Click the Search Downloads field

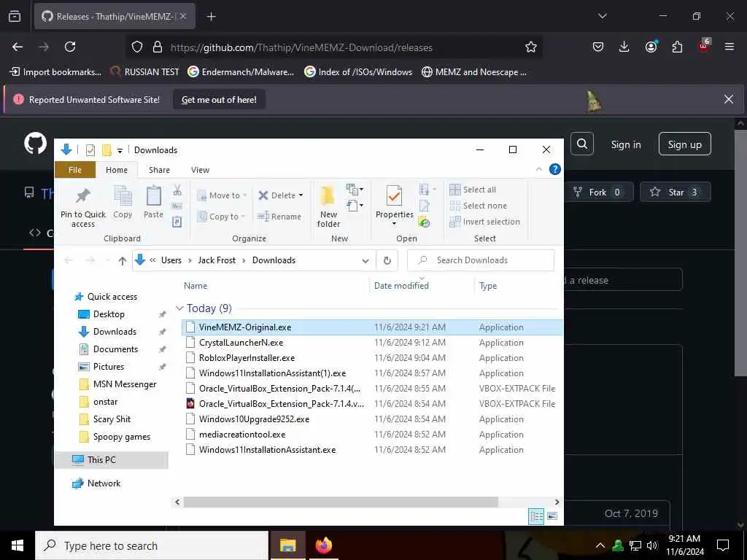pos(481,260)
